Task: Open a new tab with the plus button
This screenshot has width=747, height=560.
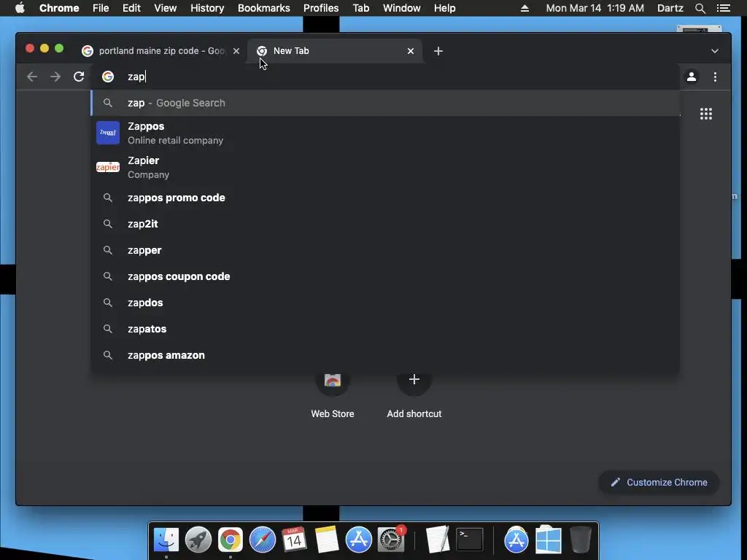Action: point(438,51)
